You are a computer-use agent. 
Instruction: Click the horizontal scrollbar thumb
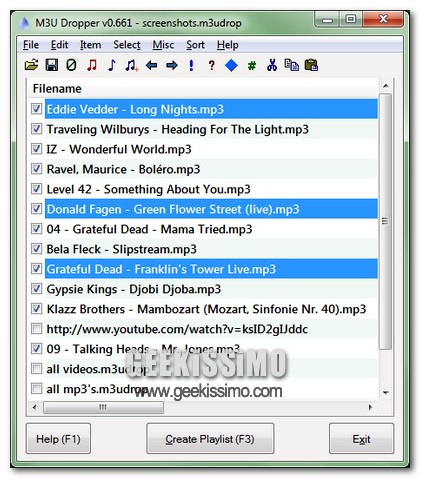[x=103, y=407]
